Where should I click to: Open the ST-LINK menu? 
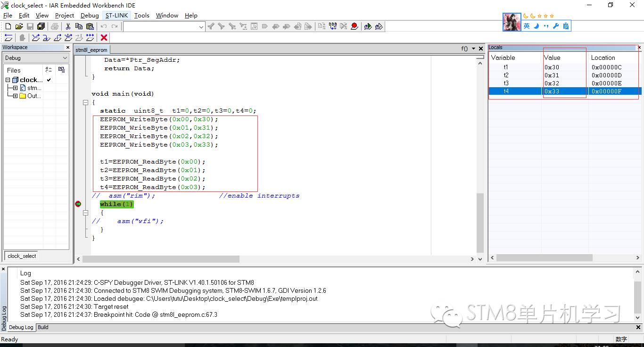pos(116,15)
